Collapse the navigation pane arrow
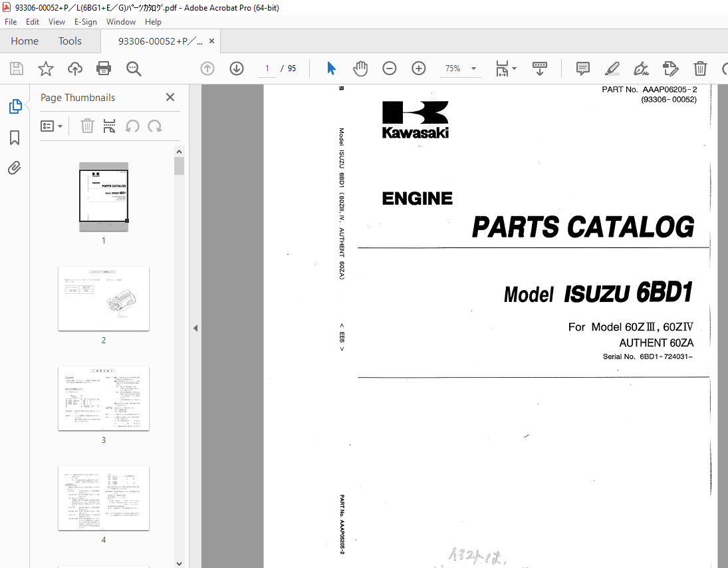Viewport: 728px width, 568px height. (x=195, y=329)
